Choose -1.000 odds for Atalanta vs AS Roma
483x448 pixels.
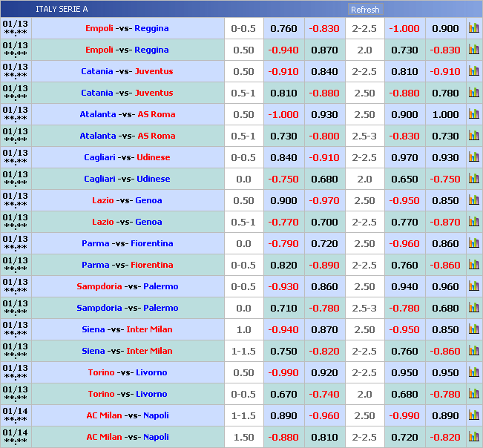click(x=283, y=115)
